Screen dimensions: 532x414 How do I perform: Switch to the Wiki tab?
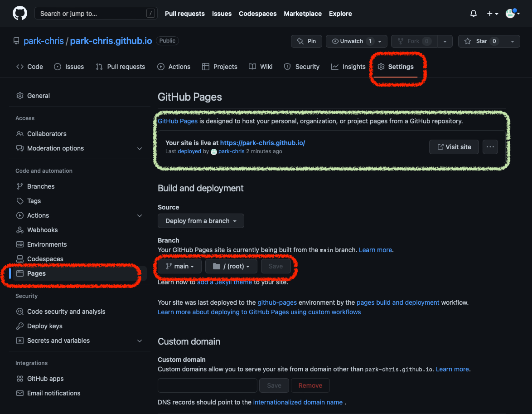click(261, 67)
